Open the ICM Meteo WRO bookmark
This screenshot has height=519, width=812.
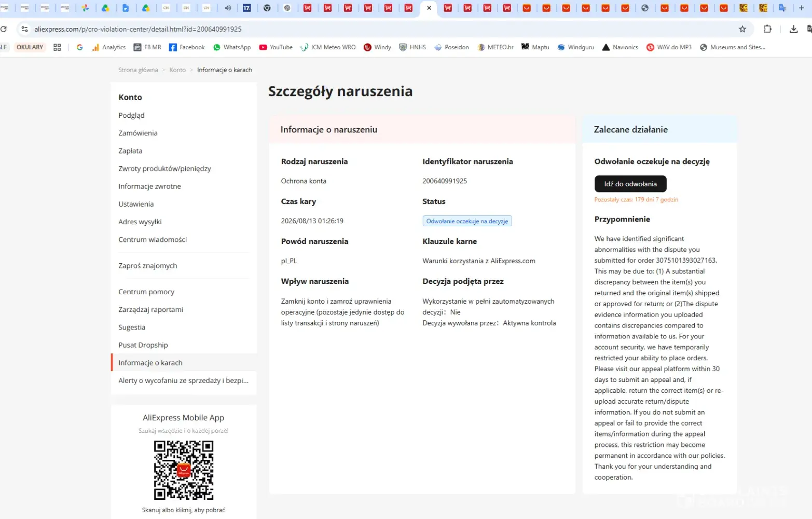click(328, 47)
